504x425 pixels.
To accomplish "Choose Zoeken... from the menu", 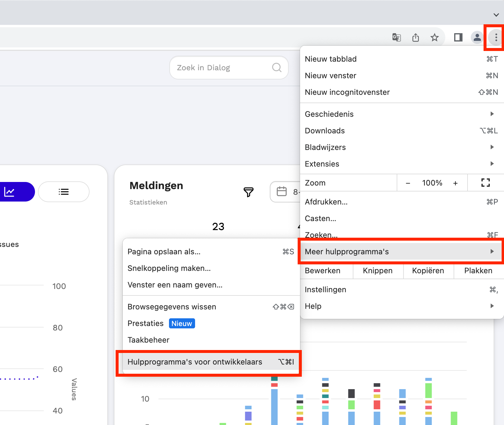I will pyautogui.click(x=402, y=234).
